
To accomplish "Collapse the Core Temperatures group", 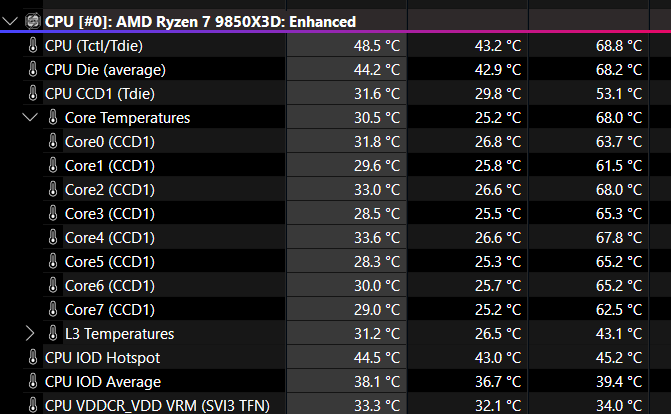I will tap(30, 117).
